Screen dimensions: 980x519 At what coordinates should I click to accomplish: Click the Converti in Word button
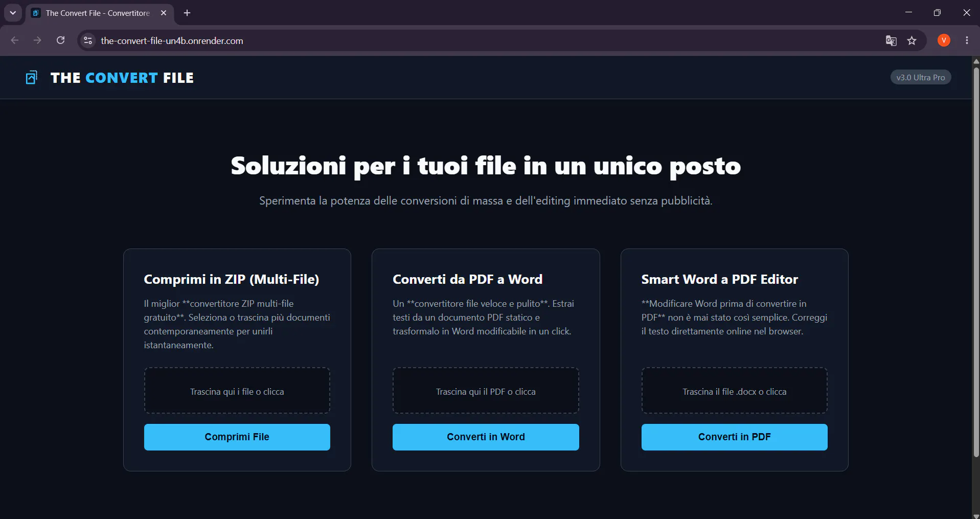[x=486, y=437]
